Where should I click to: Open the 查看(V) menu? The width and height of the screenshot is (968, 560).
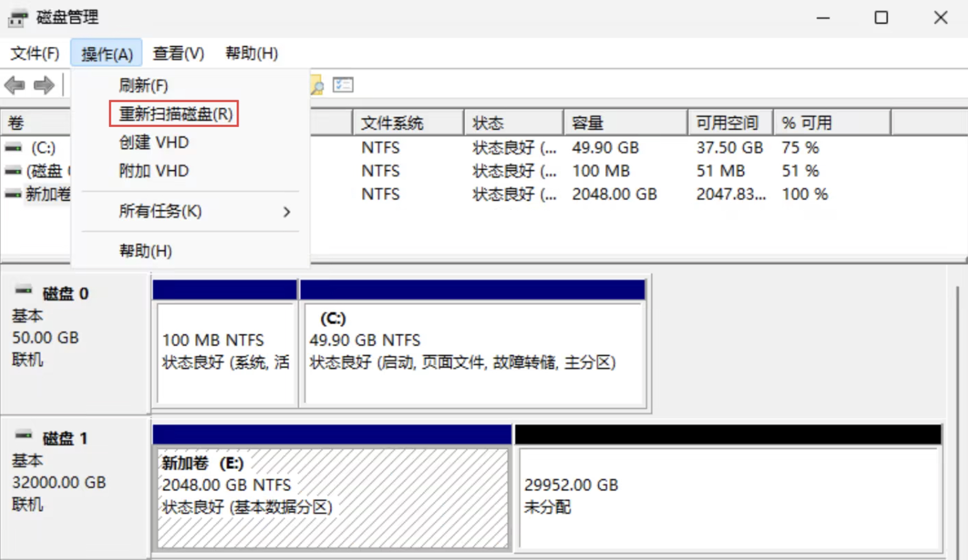click(x=178, y=53)
